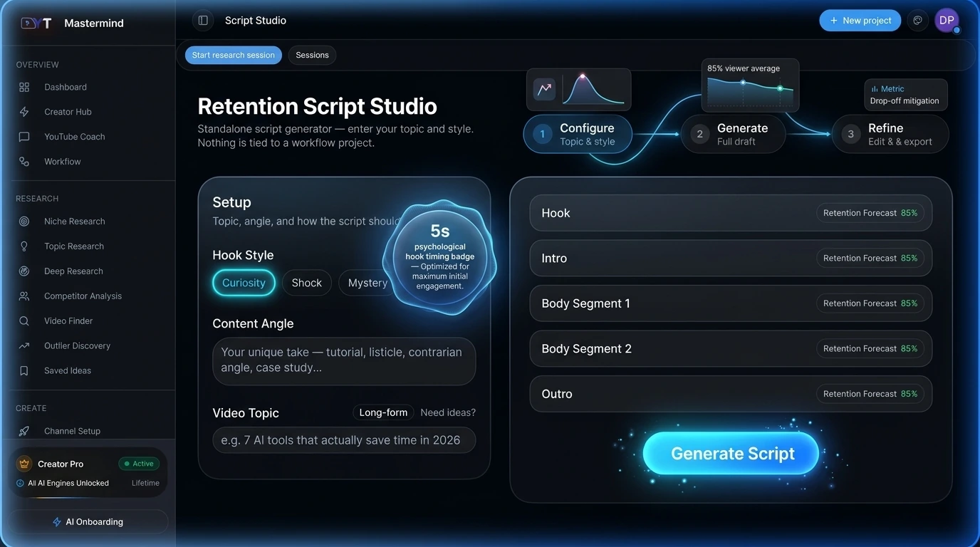Toggle the Long-form format chip
Viewport: 980px width, 547px height.
click(x=383, y=412)
